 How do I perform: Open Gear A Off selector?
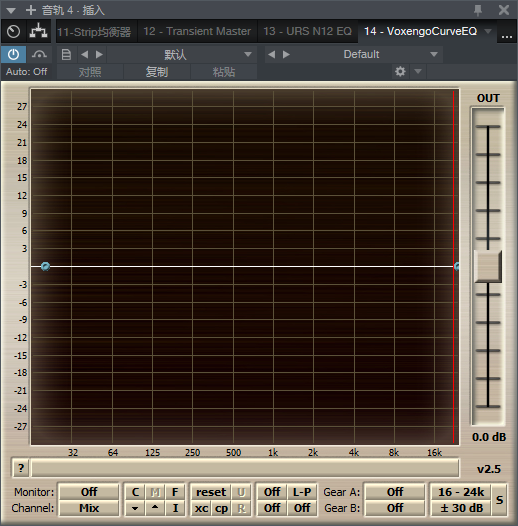click(395, 492)
